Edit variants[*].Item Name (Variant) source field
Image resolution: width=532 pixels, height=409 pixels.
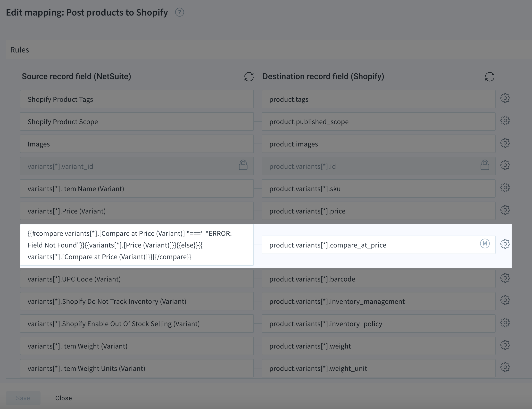(137, 189)
